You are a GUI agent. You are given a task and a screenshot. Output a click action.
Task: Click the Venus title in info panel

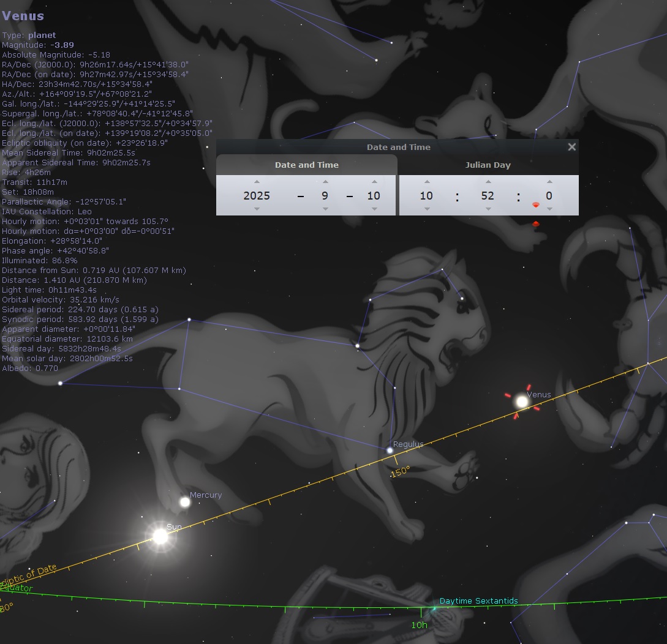(x=23, y=16)
